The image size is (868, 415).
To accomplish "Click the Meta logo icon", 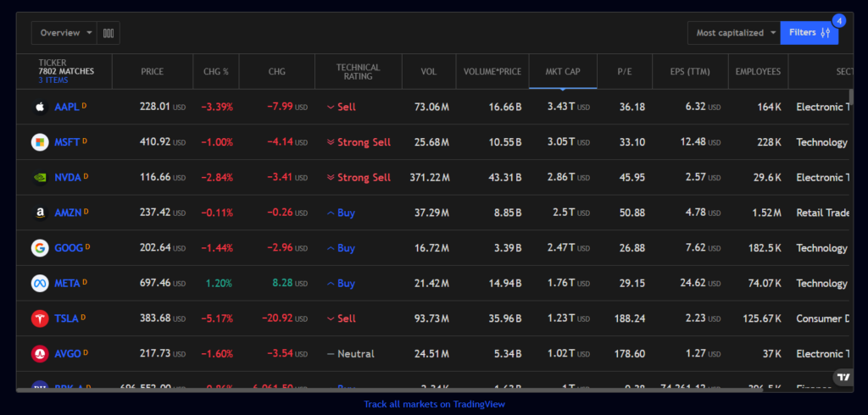I will click(x=39, y=283).
